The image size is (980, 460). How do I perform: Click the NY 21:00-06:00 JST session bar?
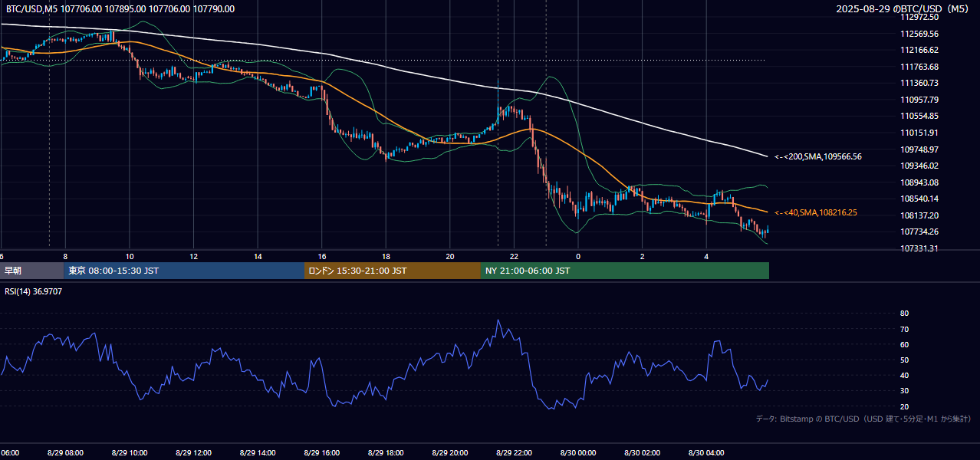pyautogui.click(x=625, y=271)
